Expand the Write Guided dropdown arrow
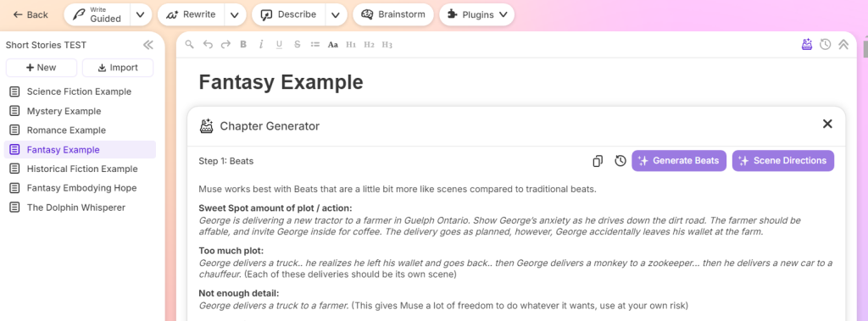The image size is (868, 321). point(141,15)
